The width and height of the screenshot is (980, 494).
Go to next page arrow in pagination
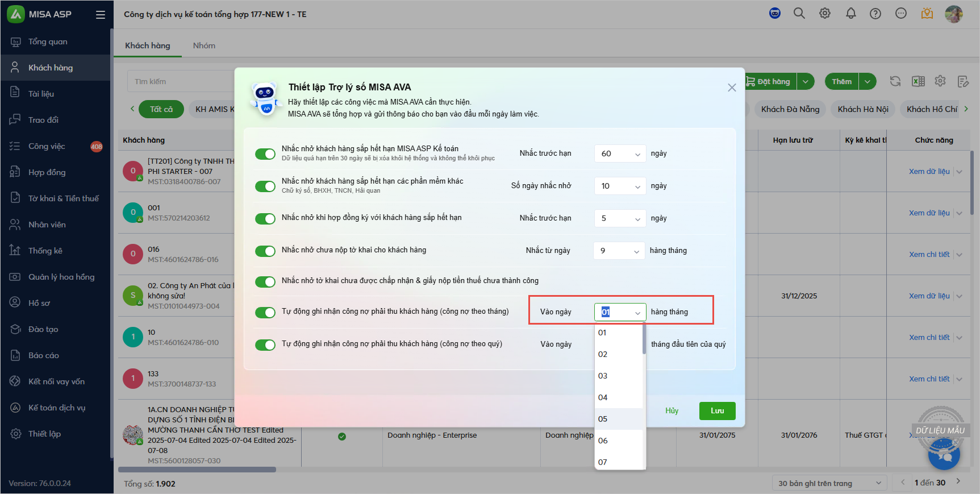click(x=958, y=481)
